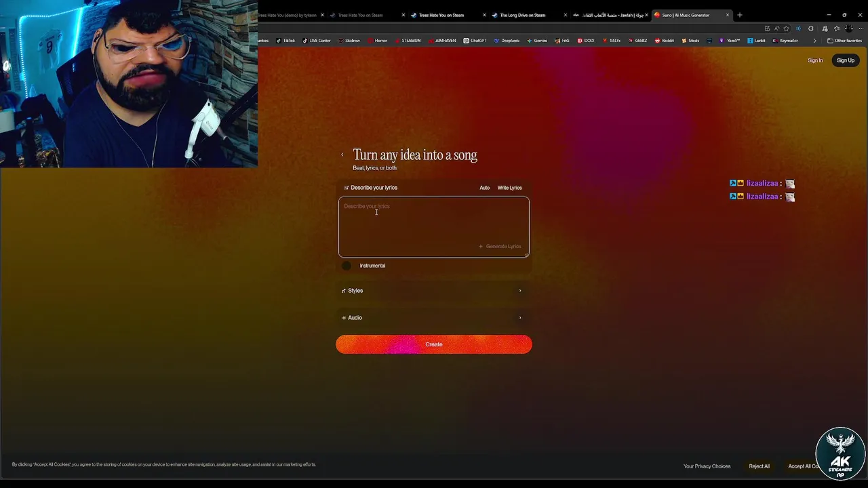Open the AIMHAVEN bookmark
The width and height of the screenshot is (868, 488).
442,41
